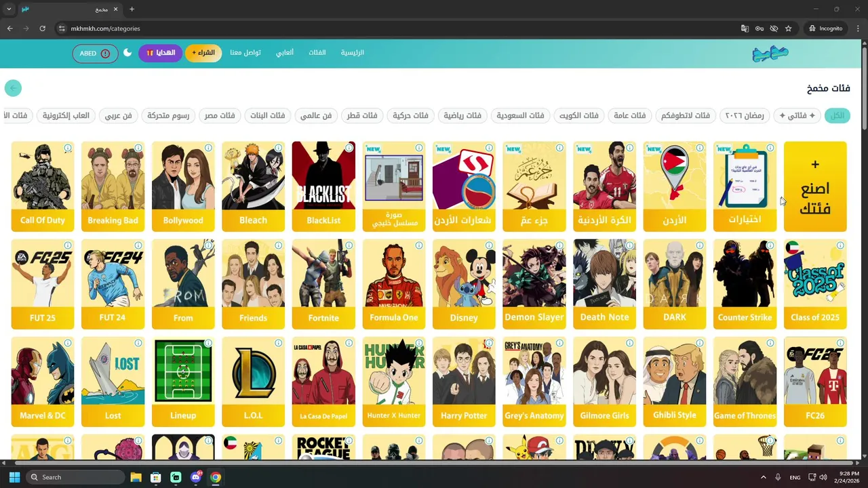This screenshot has width=868, height=488.
Task: Click the green back arrow circle
Action: [13, 88]
